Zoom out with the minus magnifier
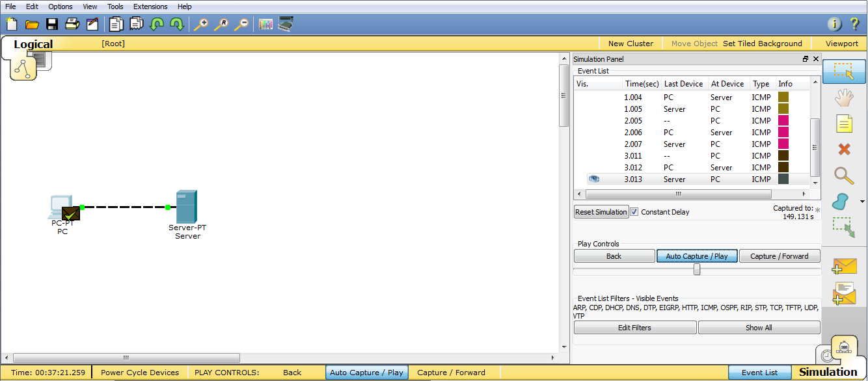This screenshot has width=868, height=381. click(241, 25)
